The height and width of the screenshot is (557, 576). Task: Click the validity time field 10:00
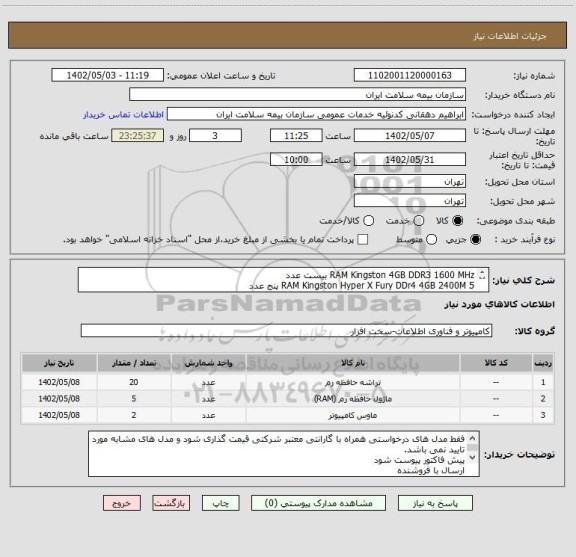coord(296,159)
